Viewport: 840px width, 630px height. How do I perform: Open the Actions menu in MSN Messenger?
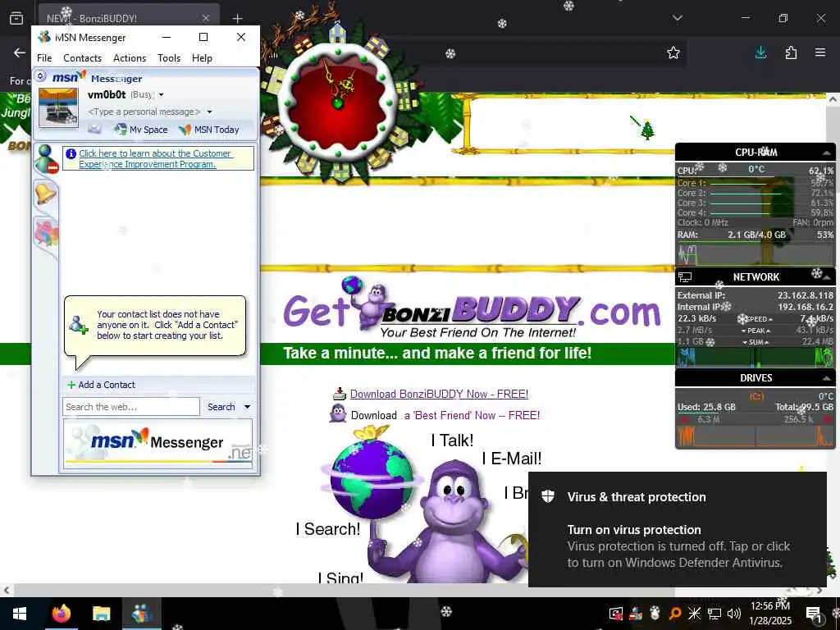coord(130,58)
